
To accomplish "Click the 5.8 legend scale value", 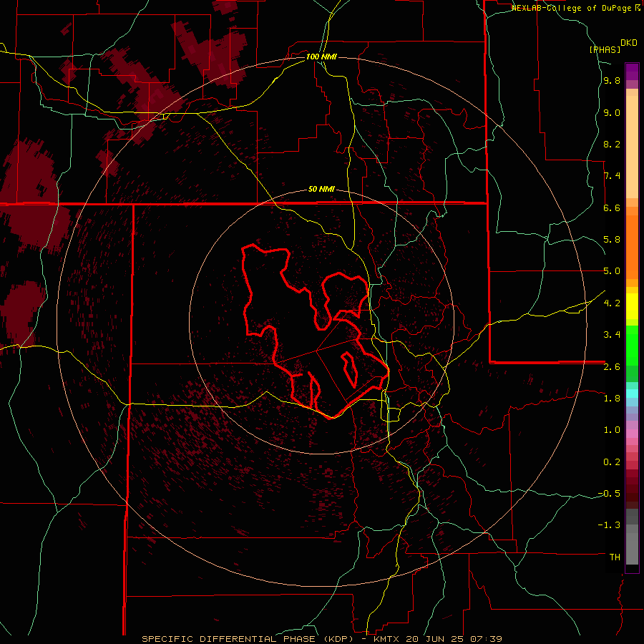I will (612, 240).
